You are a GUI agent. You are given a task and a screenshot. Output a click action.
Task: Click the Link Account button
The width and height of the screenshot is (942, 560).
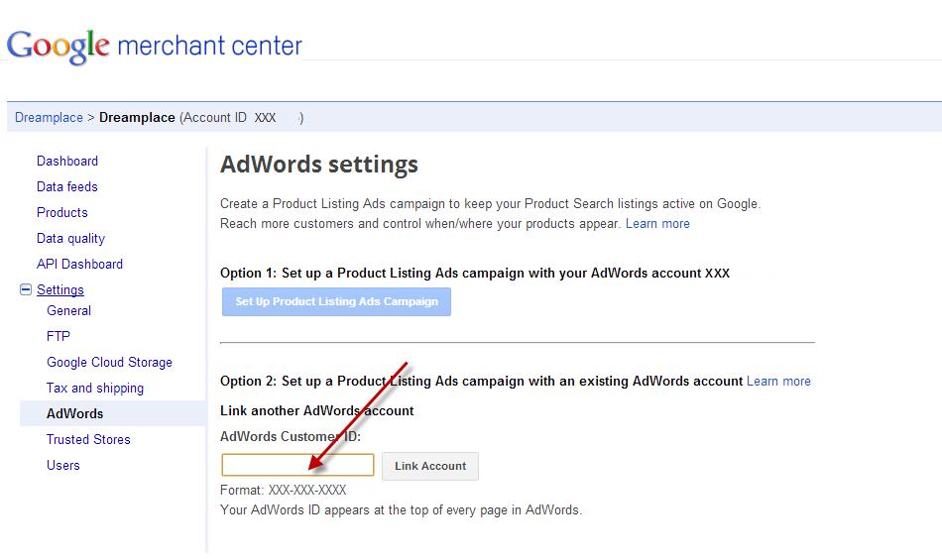(x=430, y=467)
